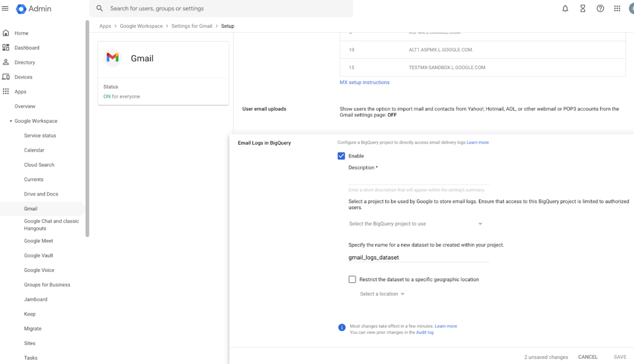Collapse the Google Workspace tree section
This screenshot has width=634, height=364.
(11, 121)
